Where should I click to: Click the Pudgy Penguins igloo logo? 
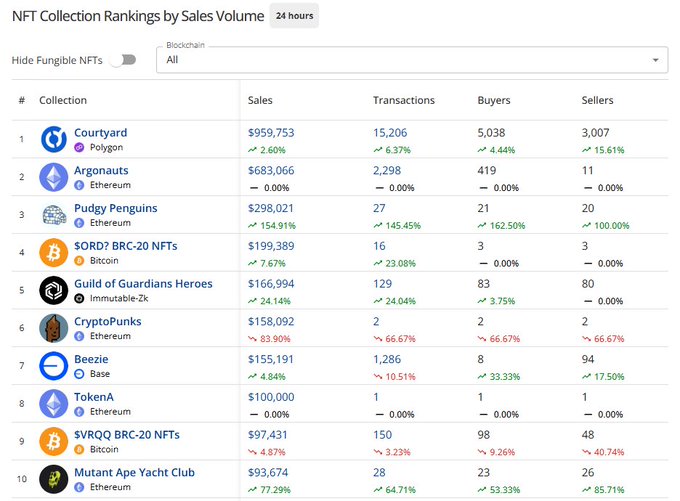tap(54, 215)
